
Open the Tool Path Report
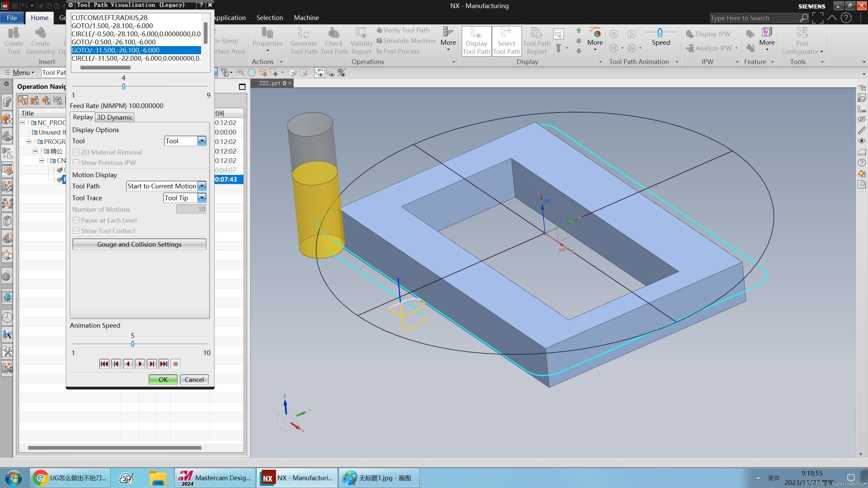(537, 41)
